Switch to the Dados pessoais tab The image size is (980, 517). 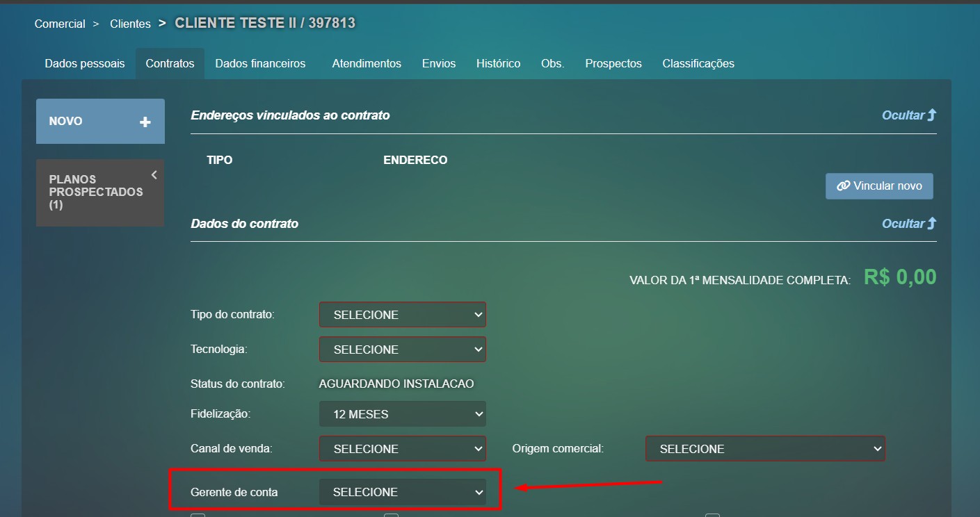point(85,63)
